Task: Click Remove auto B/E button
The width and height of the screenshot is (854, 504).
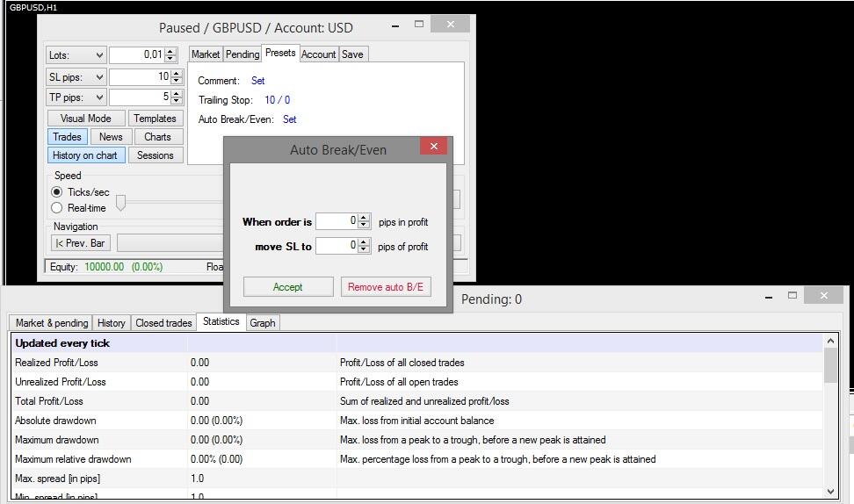Action: (x=386, y=287)
